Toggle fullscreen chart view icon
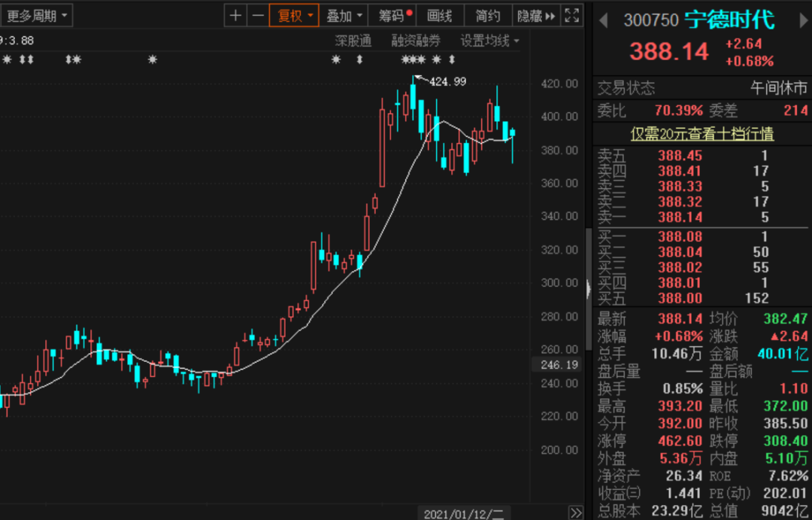The height and width of the screenshot is (520, 812). coord(571,16)
